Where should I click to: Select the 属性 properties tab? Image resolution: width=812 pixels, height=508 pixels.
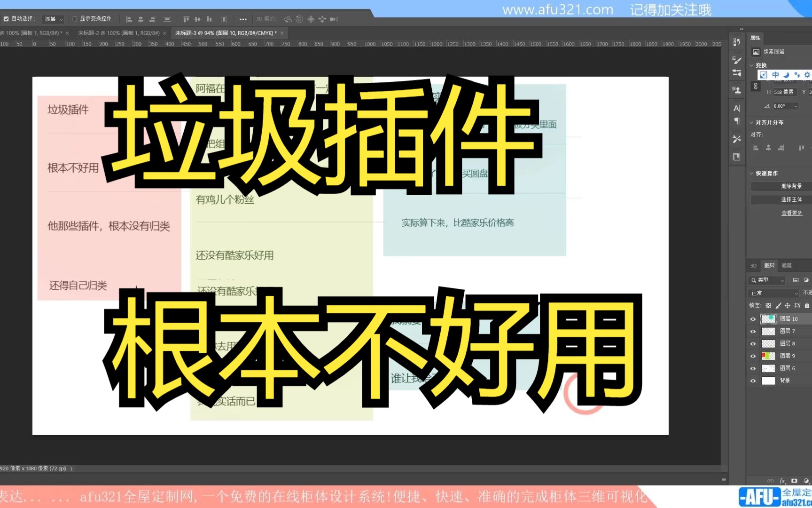755,38
